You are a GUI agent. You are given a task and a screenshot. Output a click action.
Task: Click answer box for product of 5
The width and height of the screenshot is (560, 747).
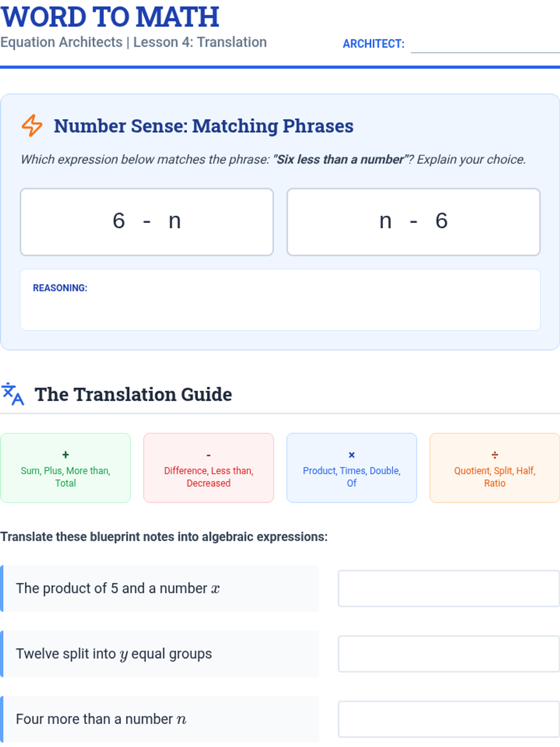(x=448, y=588)
